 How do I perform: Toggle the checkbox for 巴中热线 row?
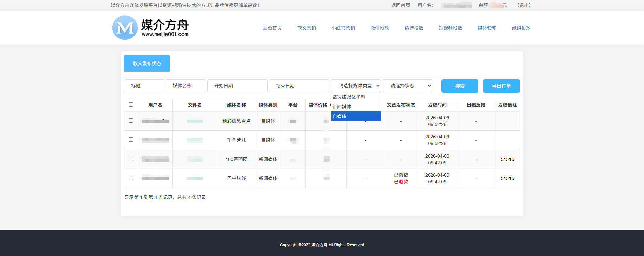pos(131,178)
